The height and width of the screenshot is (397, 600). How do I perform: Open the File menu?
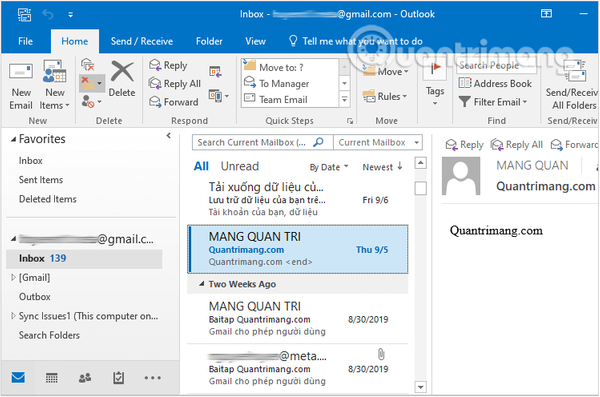tap(25, 41)
